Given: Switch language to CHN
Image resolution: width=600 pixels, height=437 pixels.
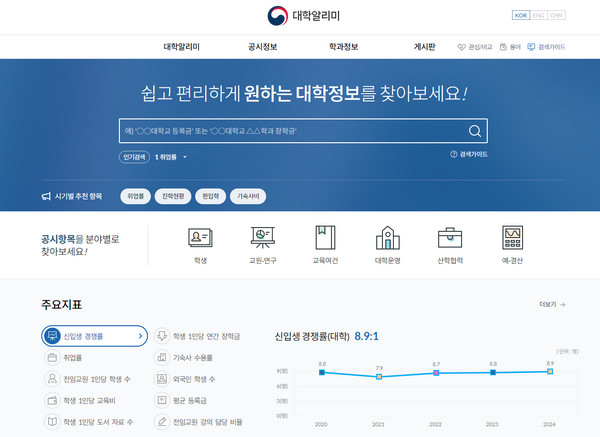Looking at the screenshot, I should coord(556,15).
